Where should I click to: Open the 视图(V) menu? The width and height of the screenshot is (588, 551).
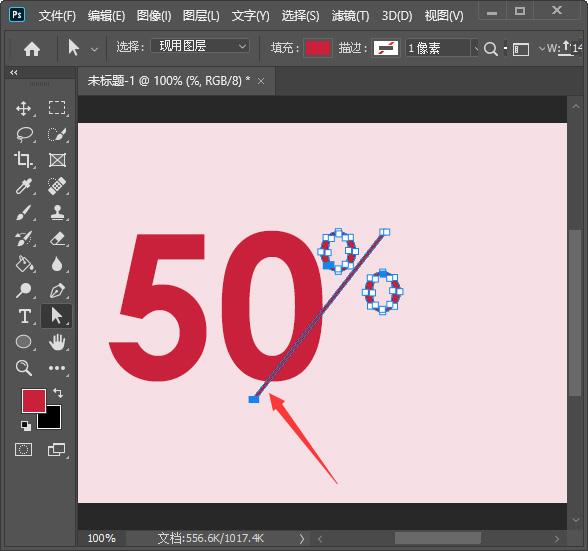click(444, 16)
